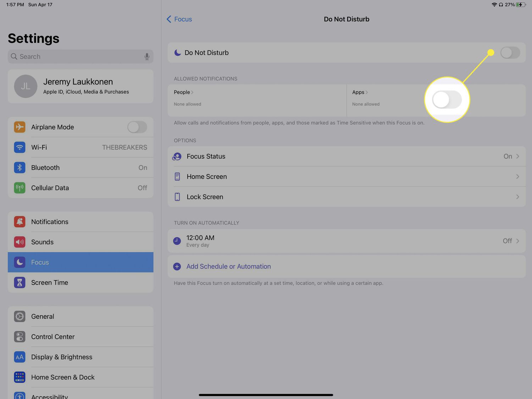Go back to Focus page
The height and width of the screenshot is (399, 532).
(179, 19)
